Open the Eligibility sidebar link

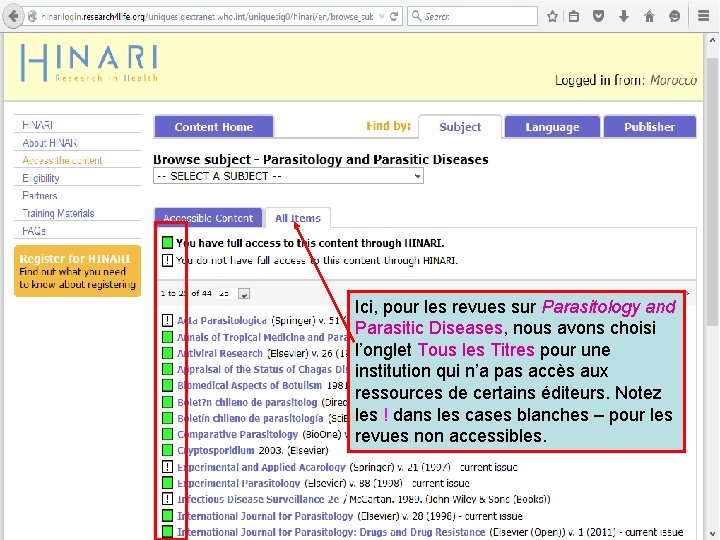pos(41,178)
